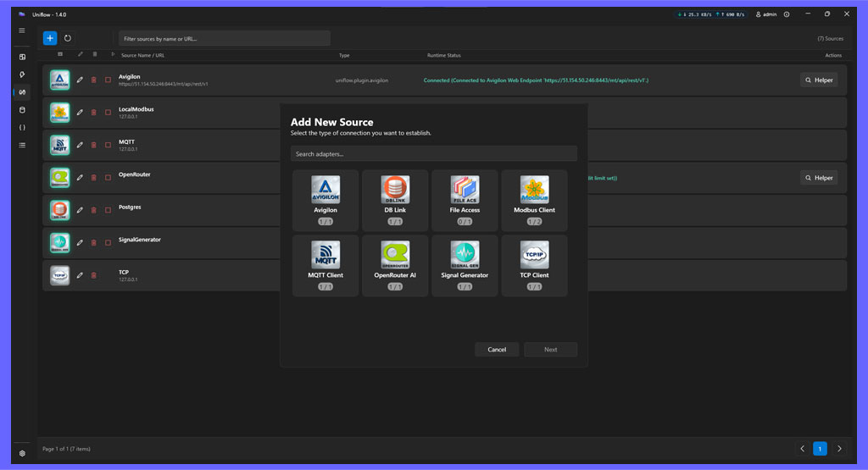This screenshot has width=868, height=470.
Task: Go to the previous page arrow
Action: pyautogui.click(x=802, y=449)
